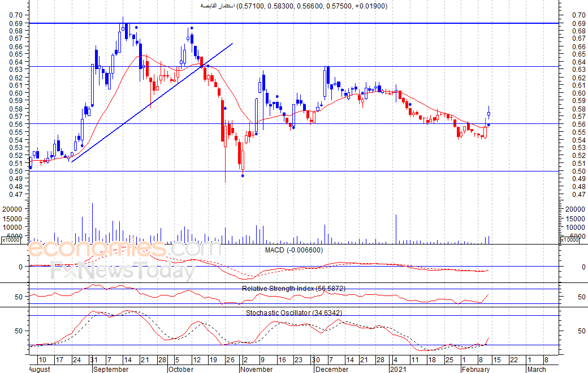Click the economies.com watermark logo
588x373 pixels.
(x=124, y=249)
